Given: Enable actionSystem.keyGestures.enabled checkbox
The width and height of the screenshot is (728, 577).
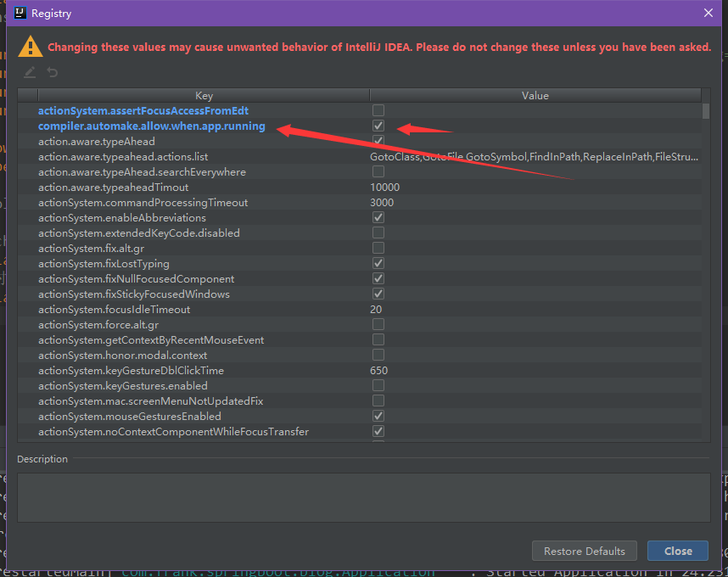Looking at the screenshot, I should tap(378, 386).
